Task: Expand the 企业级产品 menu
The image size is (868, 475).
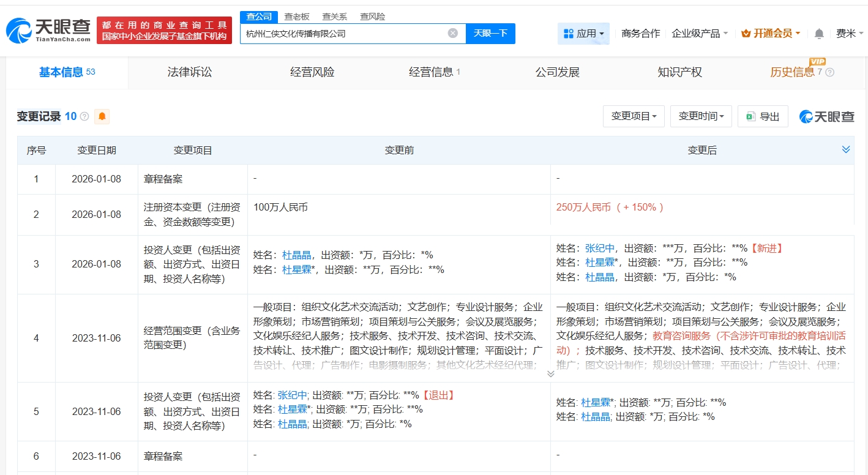Action: [x=700, y=34]
